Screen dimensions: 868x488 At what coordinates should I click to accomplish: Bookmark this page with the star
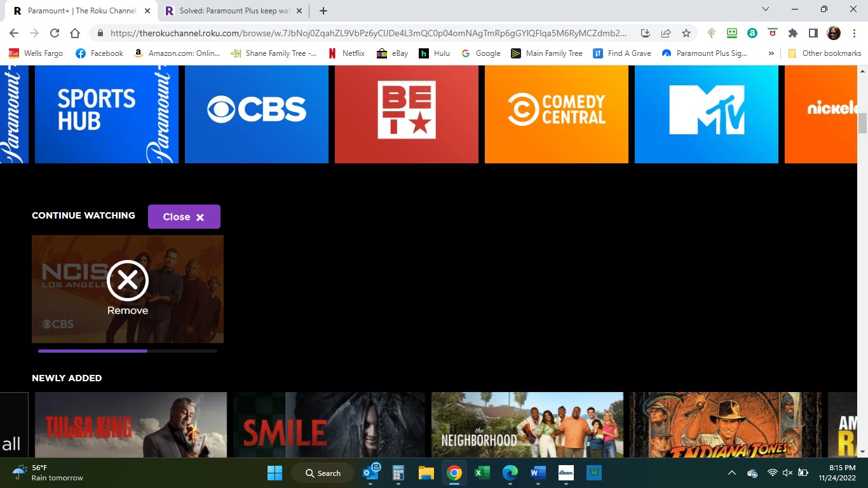click(686, 33)
